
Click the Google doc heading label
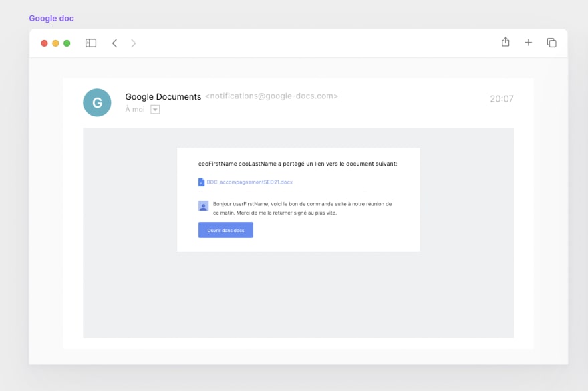tap(51, 19)
